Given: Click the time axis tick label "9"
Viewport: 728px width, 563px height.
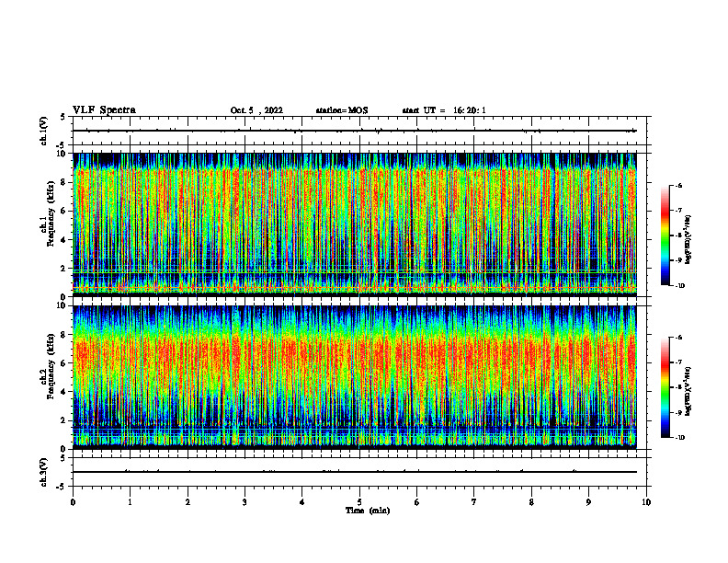Looking at the screenshot, I should point(589,502).
